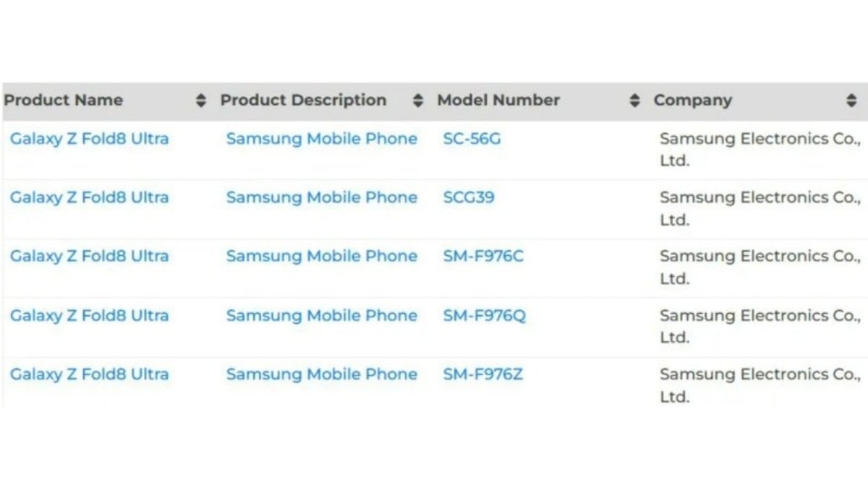
Task: Open model number SCG39 link
Action: [x=469, y=197]
